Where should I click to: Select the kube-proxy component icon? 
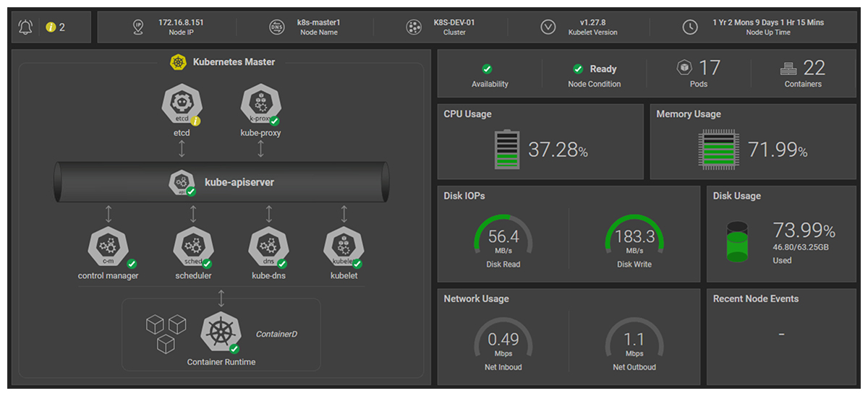[x=260, y=104]
